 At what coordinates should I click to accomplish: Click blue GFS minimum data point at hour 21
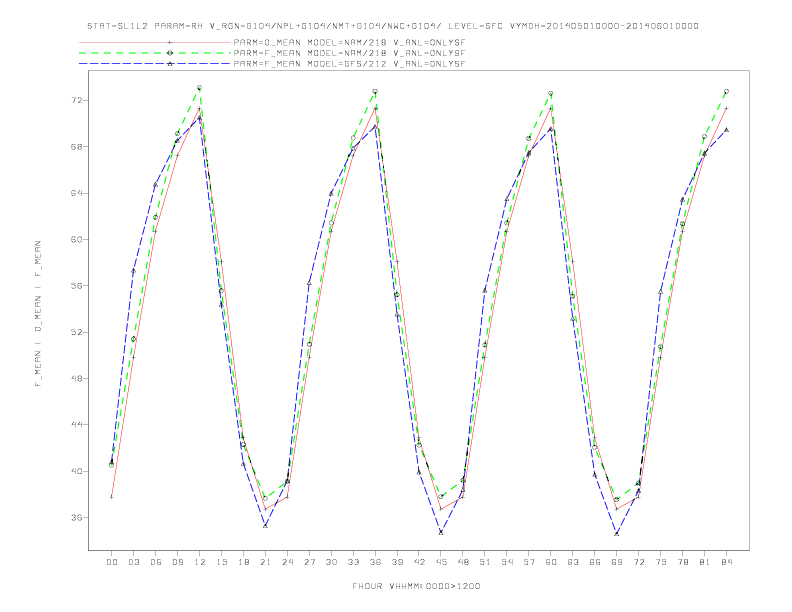(265, 526)
